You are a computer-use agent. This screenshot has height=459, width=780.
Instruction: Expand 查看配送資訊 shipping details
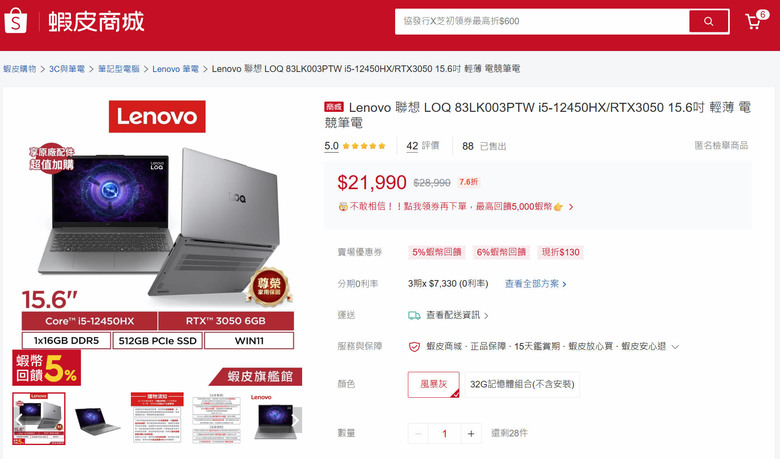coord(457,315)
